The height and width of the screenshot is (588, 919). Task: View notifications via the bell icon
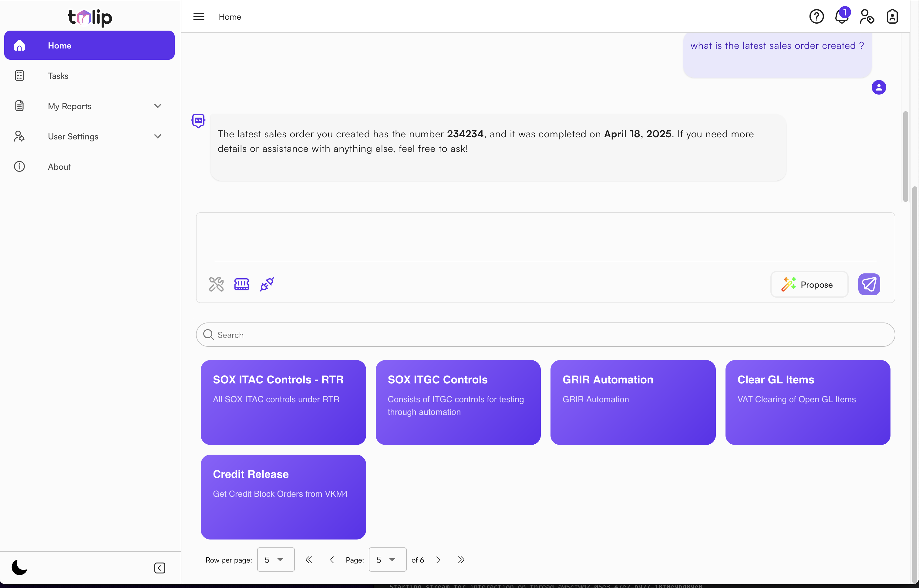click(841, 17)
